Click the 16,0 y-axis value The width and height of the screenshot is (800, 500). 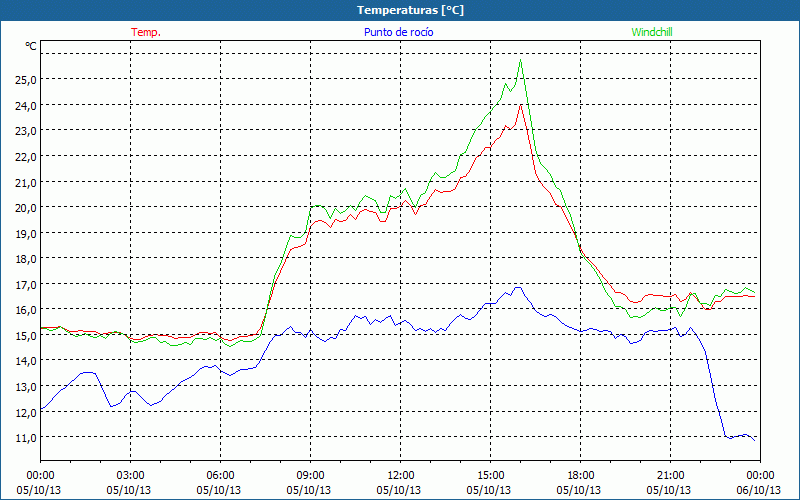pos(26,310)
